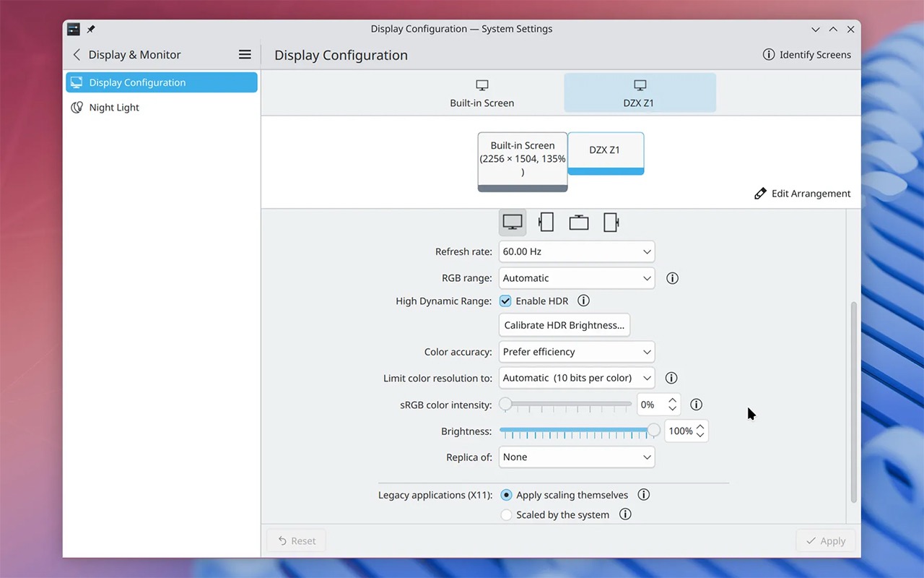The image size is (924, 578).
Task: Open the sRGB color intensity info icon
Action: [x=696, y=405]
